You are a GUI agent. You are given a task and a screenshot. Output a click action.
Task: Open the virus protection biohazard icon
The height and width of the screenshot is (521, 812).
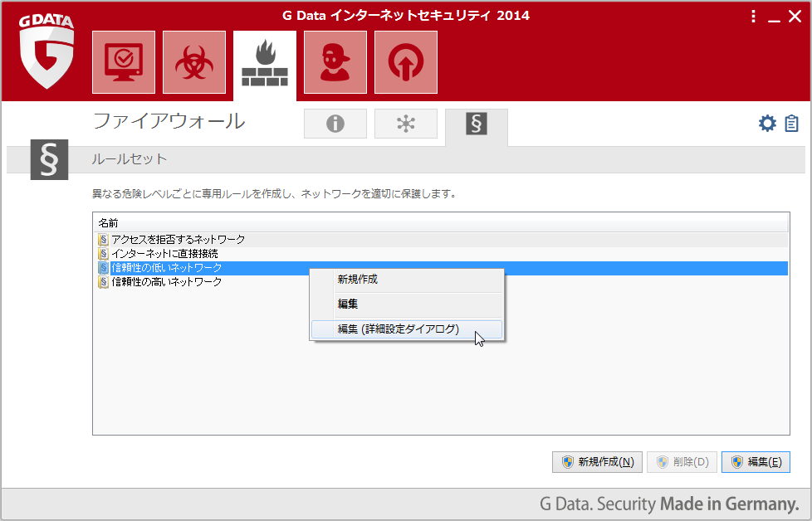194,62
